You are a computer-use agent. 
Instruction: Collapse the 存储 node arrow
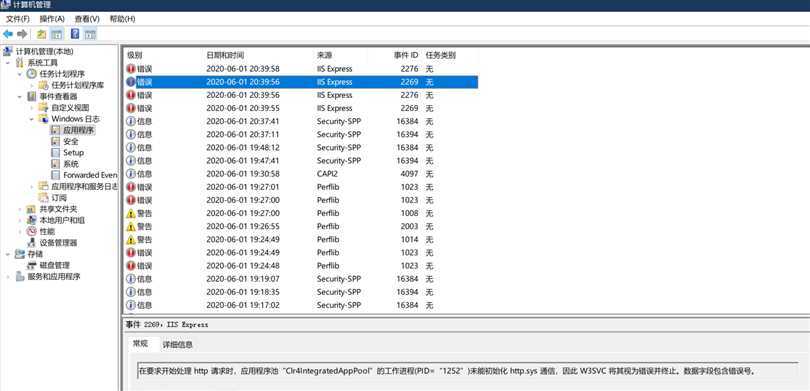coord(8,254)
